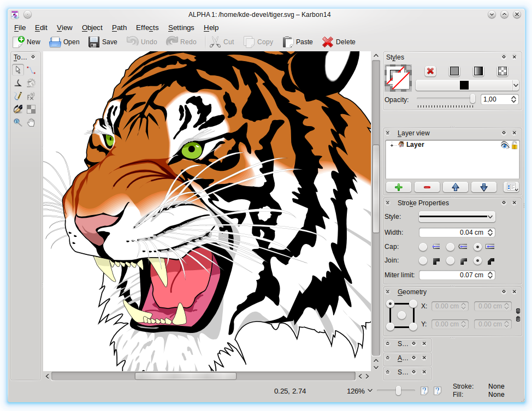Image resolution: width=532 pixels, height=411 pixels.
Task: Choose solid gray fill style button
Action: click(x=454, y=71)
